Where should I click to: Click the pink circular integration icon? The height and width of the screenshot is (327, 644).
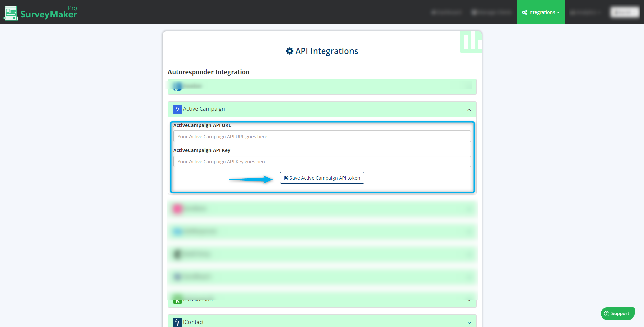point(177,209)
